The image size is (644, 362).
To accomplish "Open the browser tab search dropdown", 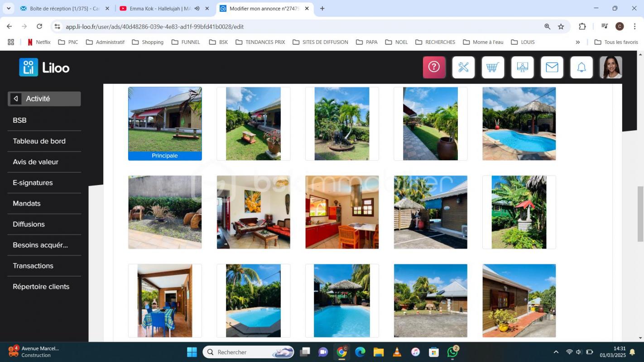I will coord(8,8).
